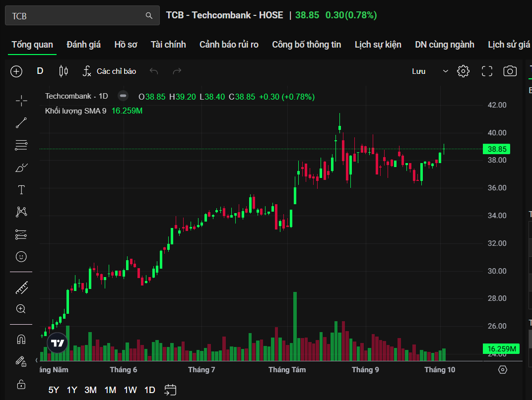Open the Fibonacci retracement tool
Viewport: 532px width, 400px height.
21,145
